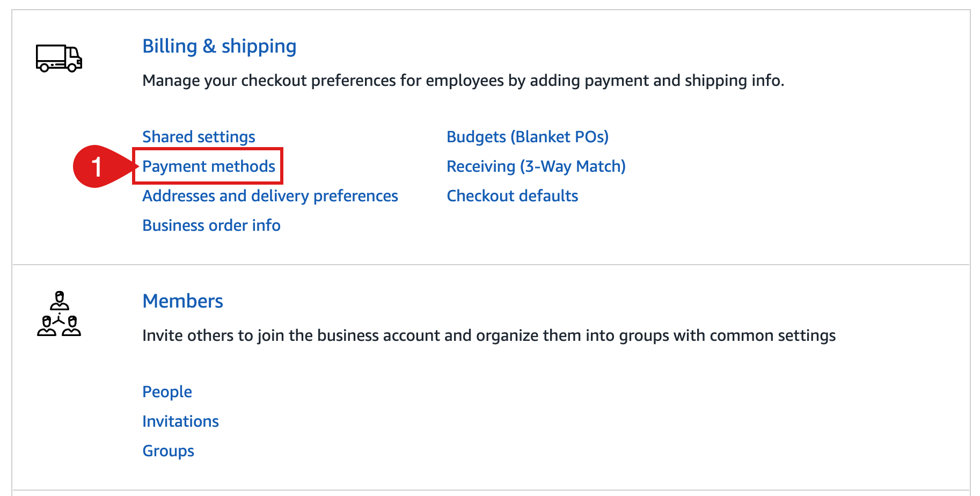Image resolution: width=980 pixels, height=496 pixels.
Task: Click the delivery truck icon
Action: 59,59
